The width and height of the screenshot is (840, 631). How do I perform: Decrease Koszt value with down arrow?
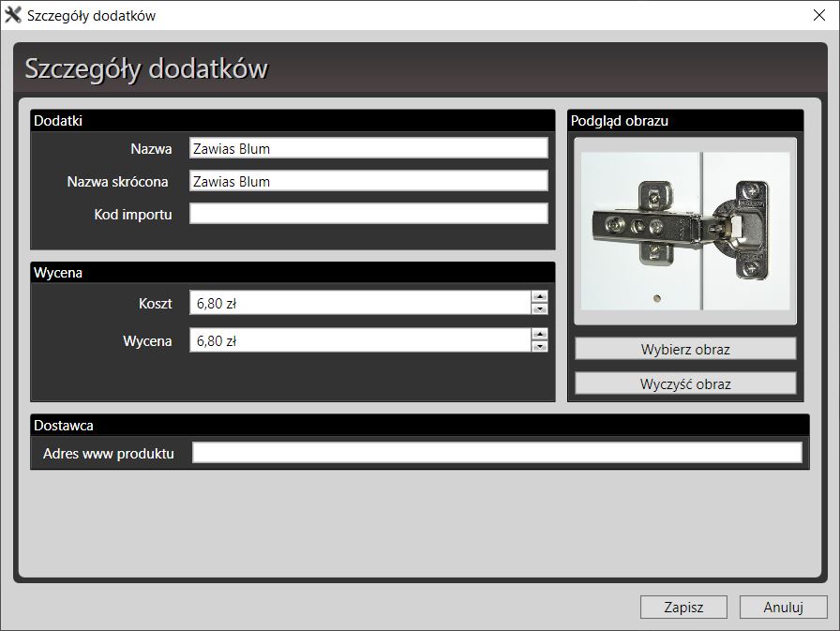[539, 308]
